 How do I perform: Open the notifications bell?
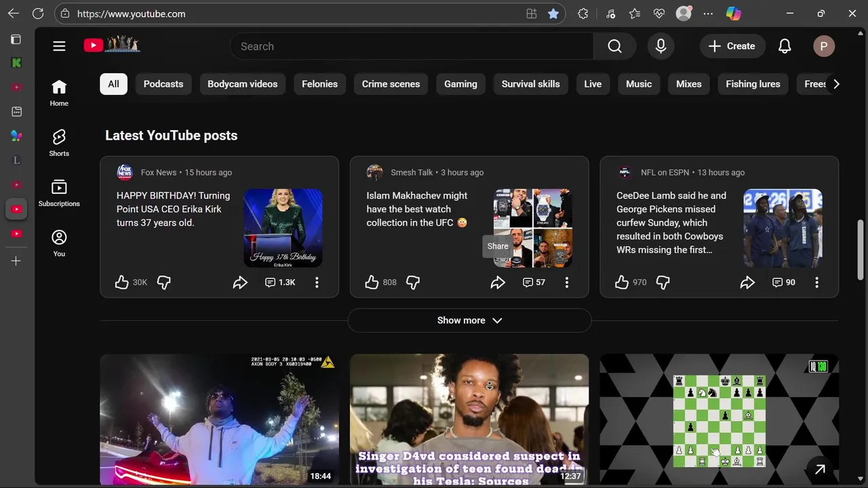tap(785, 46)
